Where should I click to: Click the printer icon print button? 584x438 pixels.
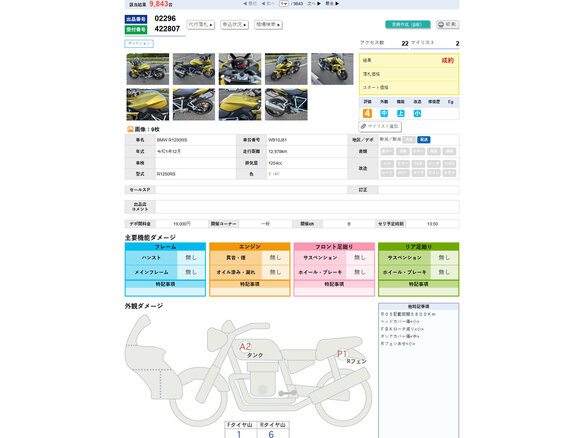pyautogui.click(x=448, y=24)
